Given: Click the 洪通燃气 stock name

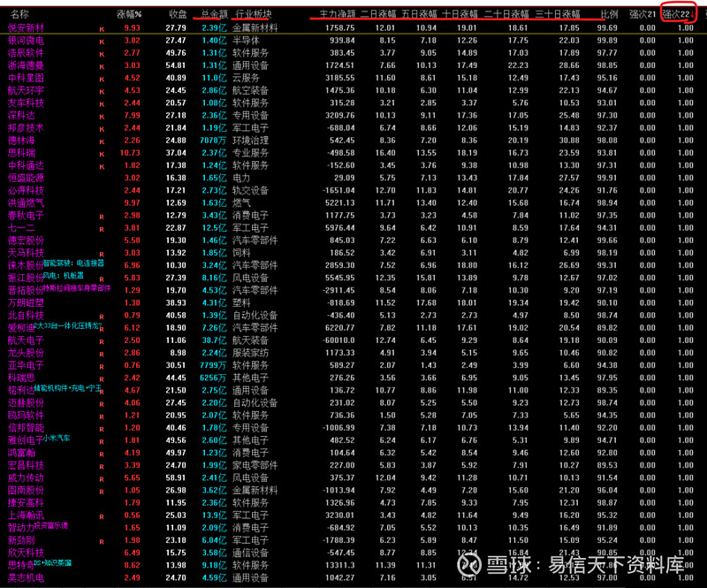Looking at the screenshot, I should point(27,203).
